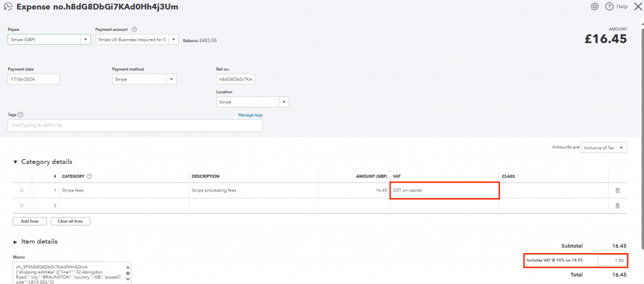Click the info icon beside Payment account

point(135,29)
